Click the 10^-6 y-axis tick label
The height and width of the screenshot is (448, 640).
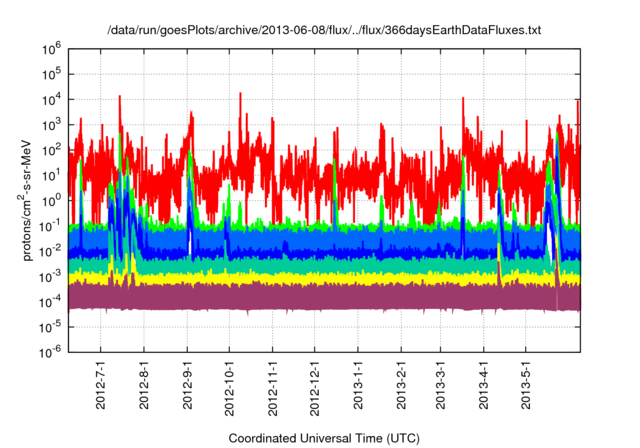50,352
